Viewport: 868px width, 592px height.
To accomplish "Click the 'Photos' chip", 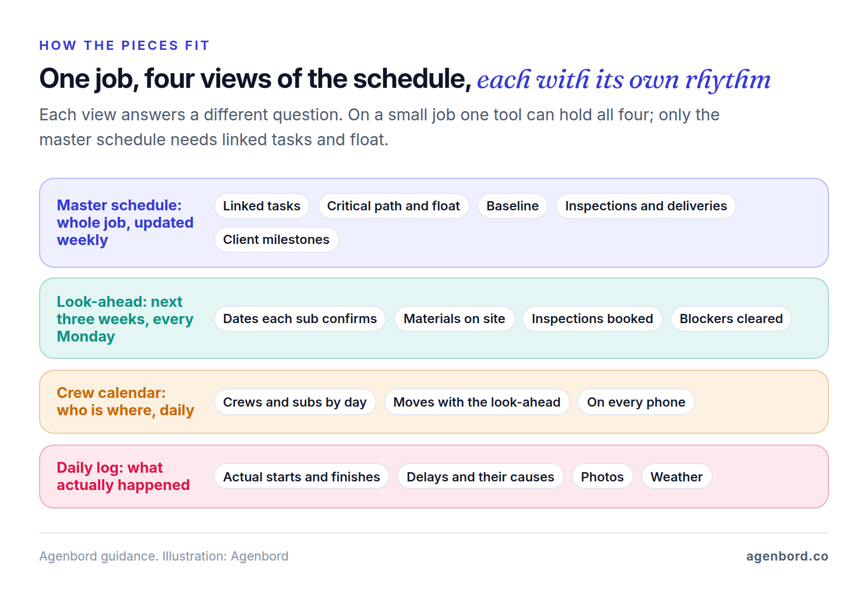I will point(602,477).
